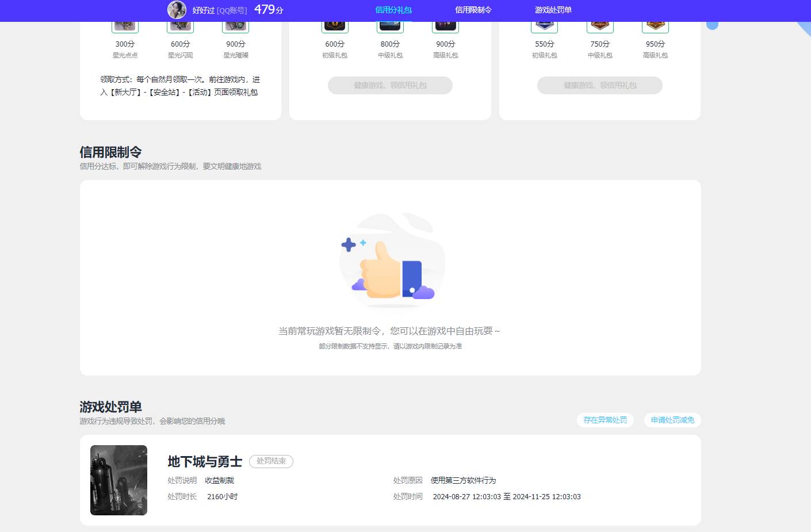Click the 处罚结束 status label
Screen dimensions: 811x532
tap(271, 461)
